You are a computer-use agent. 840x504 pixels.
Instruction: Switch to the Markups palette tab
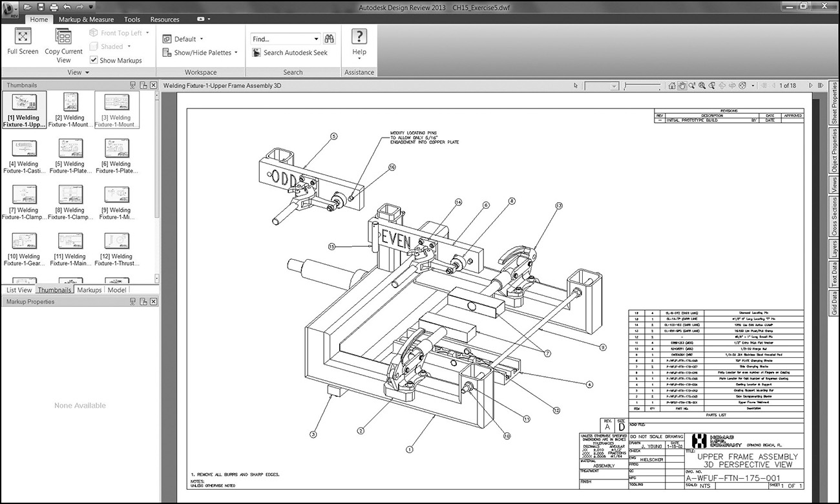pos(89,290)
